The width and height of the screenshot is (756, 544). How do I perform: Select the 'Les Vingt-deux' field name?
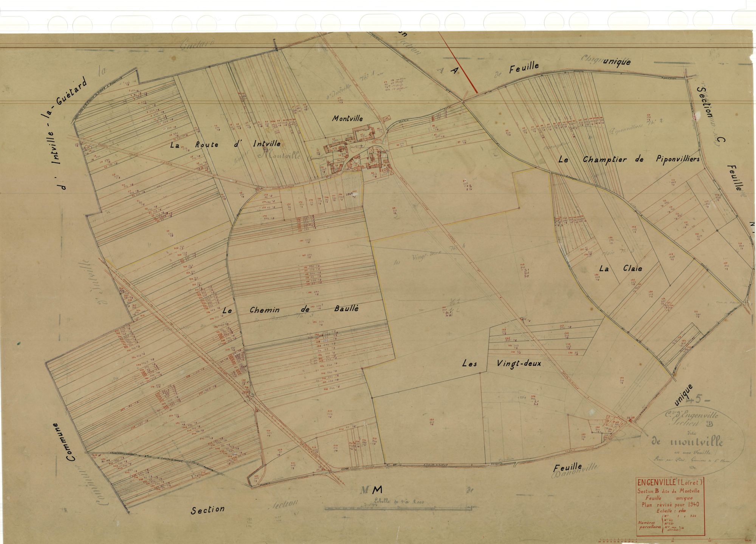tap(502, 364)
